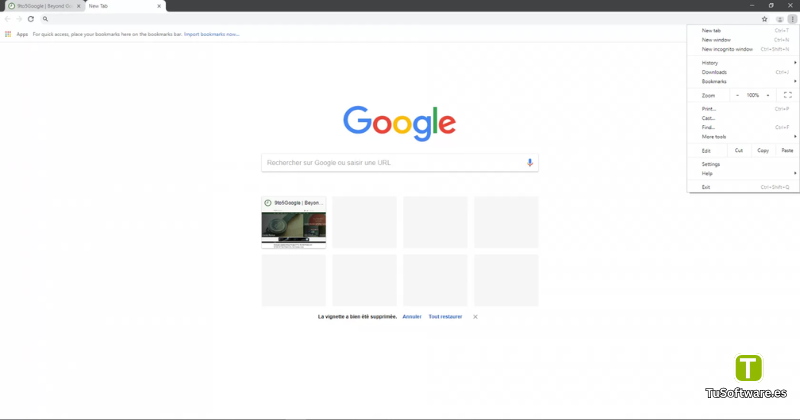Click the Cut button in Edit row
This screenshot has height=420, width=800.
point(738,150)
